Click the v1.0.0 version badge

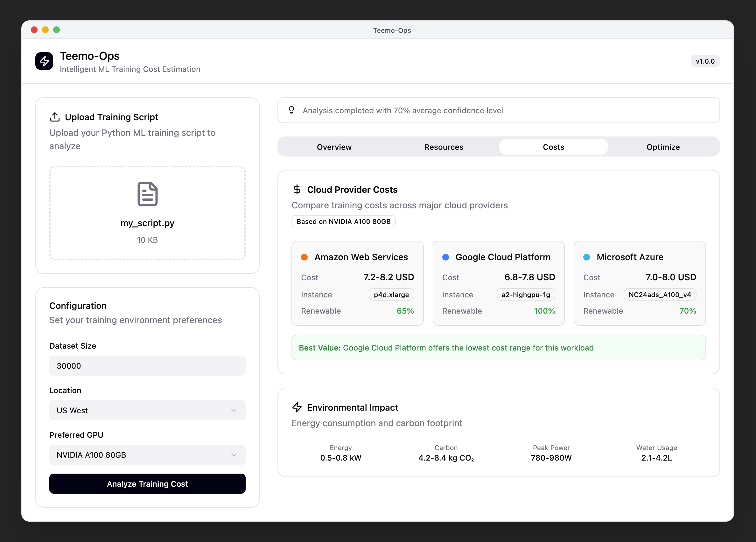(705, 61)
